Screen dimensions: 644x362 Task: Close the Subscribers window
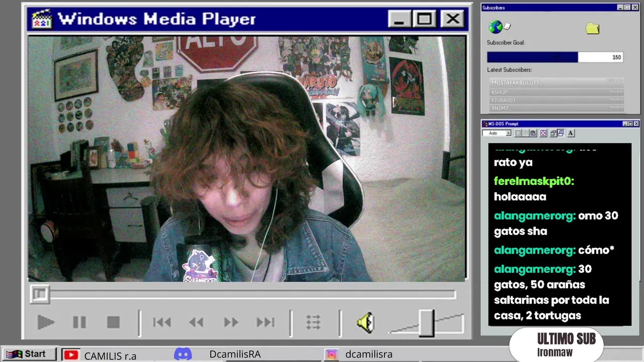tap(635, 8)
